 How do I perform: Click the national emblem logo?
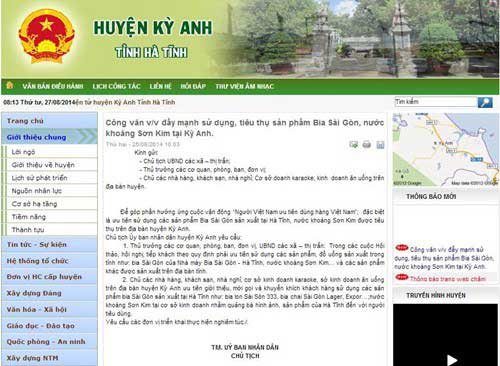click(x=47, y=36)
